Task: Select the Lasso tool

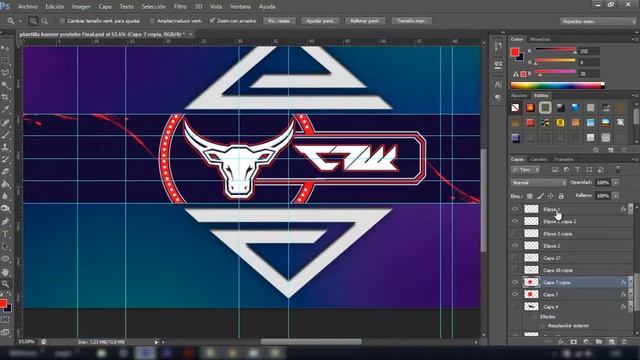Action: click(5, 73)
